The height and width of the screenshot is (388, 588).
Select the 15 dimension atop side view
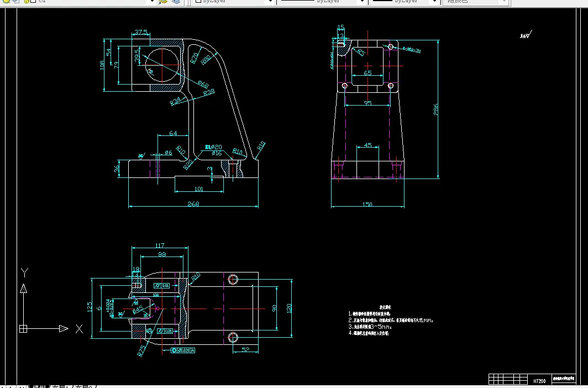click(341, 28)
